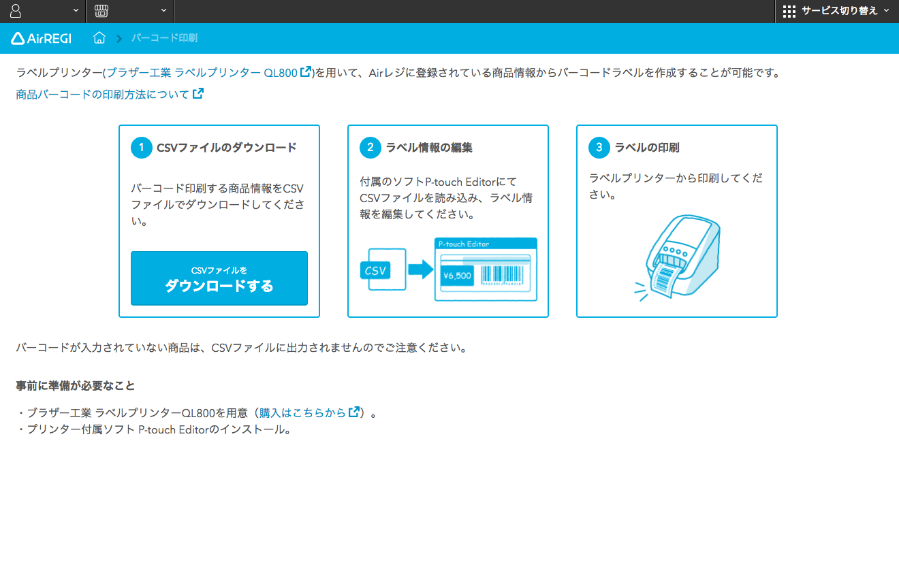Go to the home icon in breadcrumb

[99, 38]
